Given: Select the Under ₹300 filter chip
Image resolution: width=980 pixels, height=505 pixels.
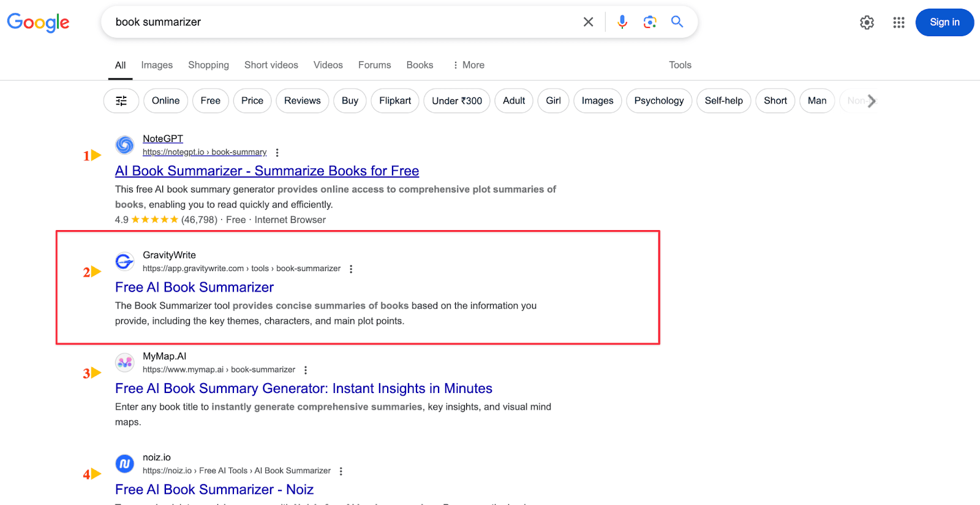Looking at the screenshot, I should [x=457, y=101].
